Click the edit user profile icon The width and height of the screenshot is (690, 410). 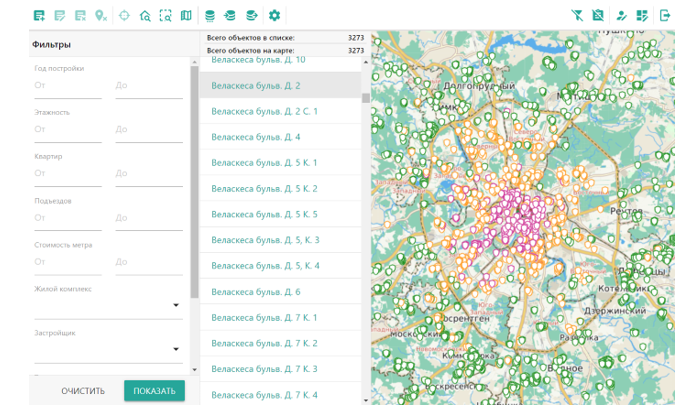(621, 15)
